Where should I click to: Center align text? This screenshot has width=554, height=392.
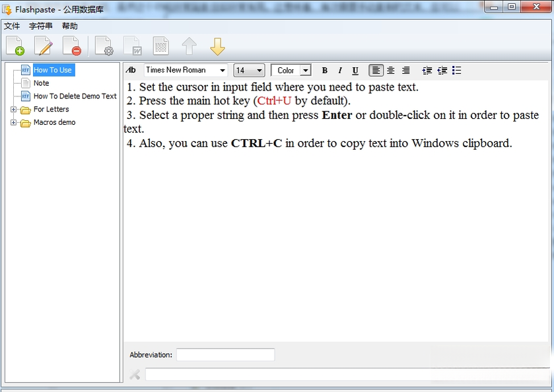point(391,70)
